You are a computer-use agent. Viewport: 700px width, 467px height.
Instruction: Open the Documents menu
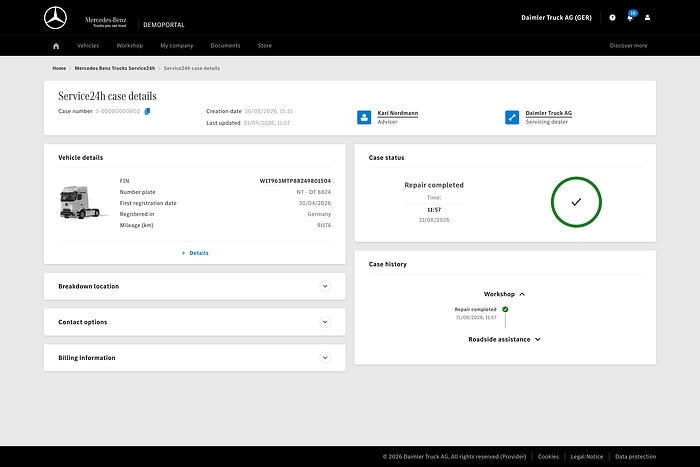225,46
